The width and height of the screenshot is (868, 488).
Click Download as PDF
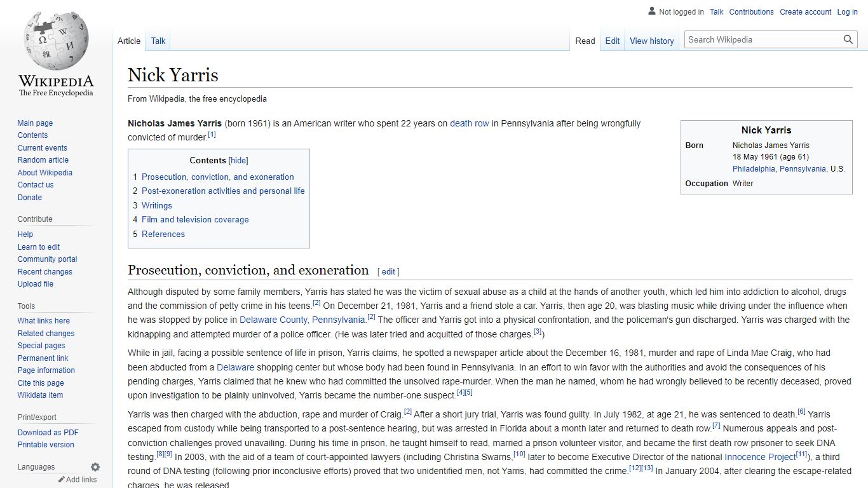click(x=48, y=433)
